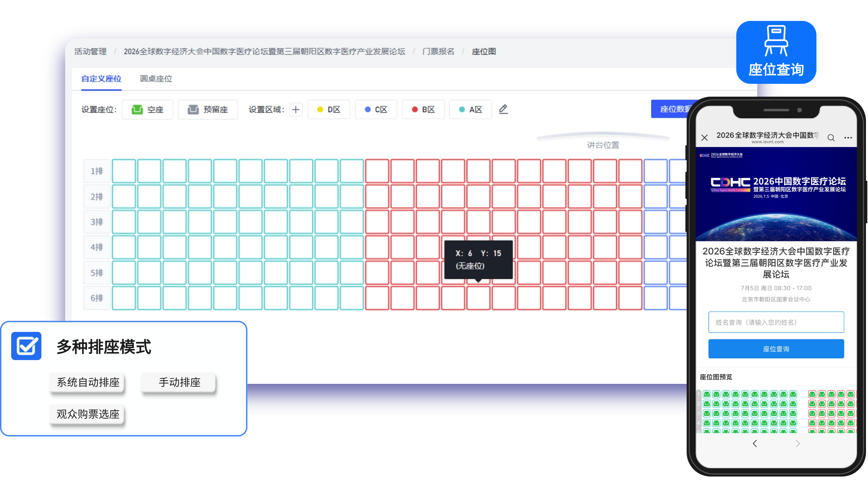This screenshot has height=486, width=868.
Task: Choose the teal A区 zone
Action: (470, 110)
